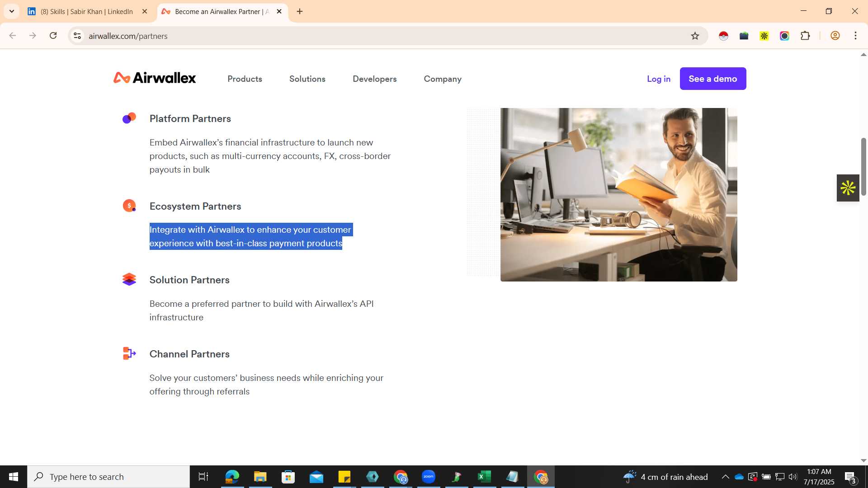Bookmark this page with star icon
The width and height of the screenshot is (868, 488).
point(695,36)
